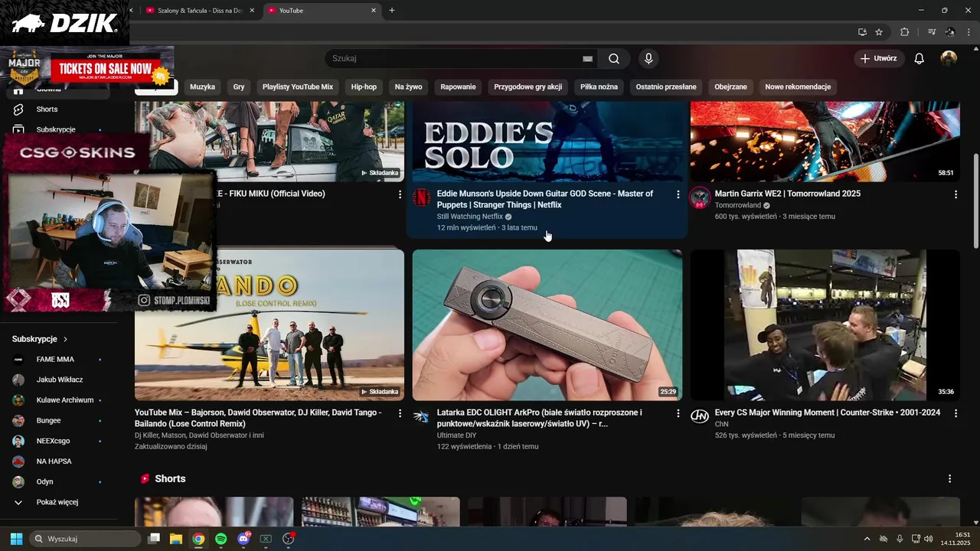Play the Every CS Major Winning Moment thumbnail

825,325
